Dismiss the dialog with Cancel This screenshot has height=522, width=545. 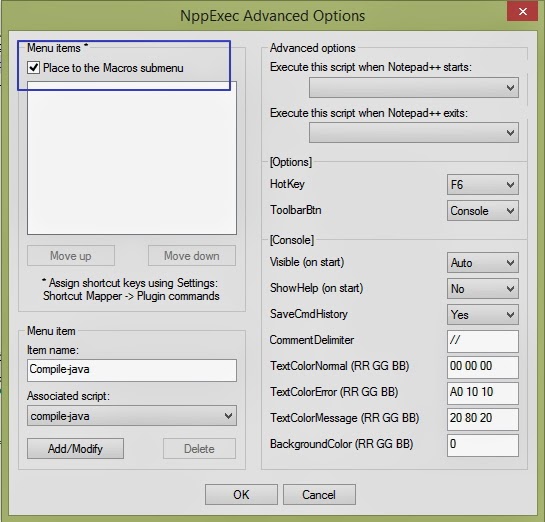point(319,495)
